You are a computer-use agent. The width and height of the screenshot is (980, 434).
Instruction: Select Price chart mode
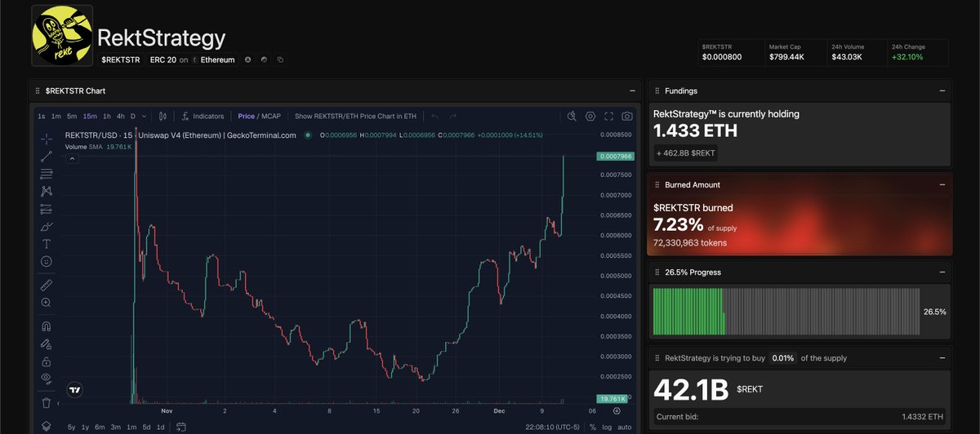(246, 116)
